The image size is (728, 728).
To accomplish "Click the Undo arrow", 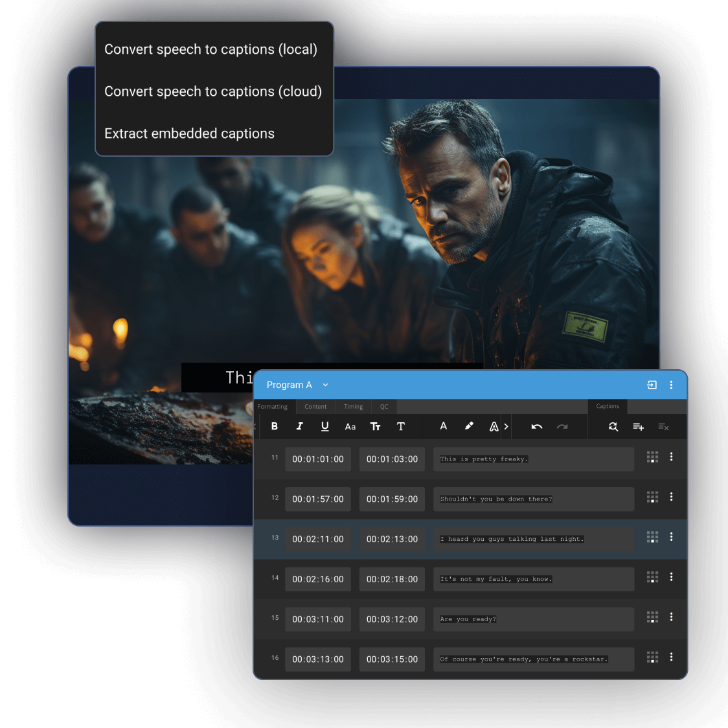I will pos(537,426).
